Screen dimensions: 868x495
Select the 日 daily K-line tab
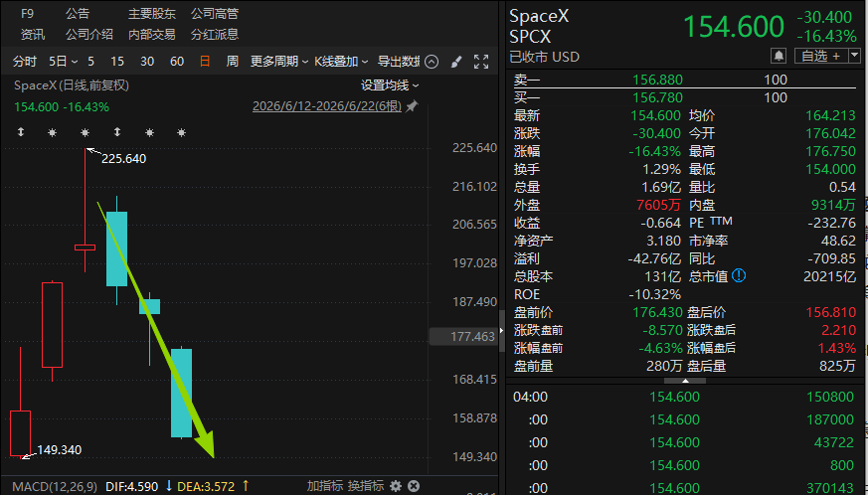[205, 62]
